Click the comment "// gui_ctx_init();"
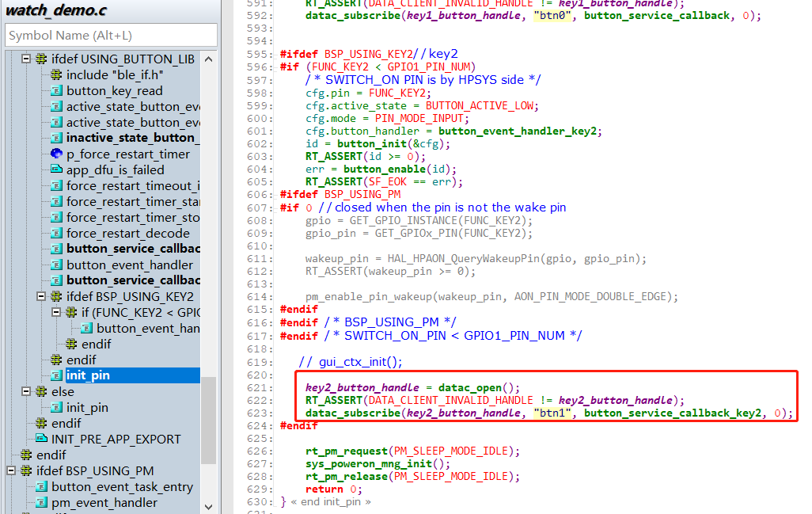This screenshot has height=514, width=812. point(351,362)
